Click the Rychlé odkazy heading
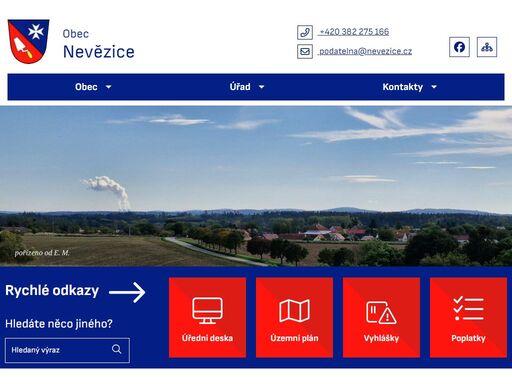 (52, 291)
